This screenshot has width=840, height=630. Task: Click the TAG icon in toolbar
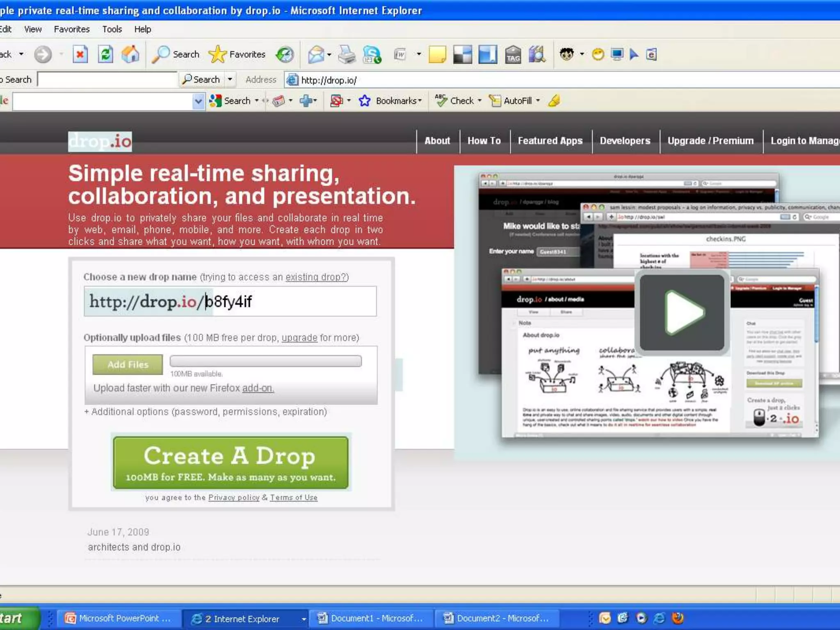[x=513, y=54]
